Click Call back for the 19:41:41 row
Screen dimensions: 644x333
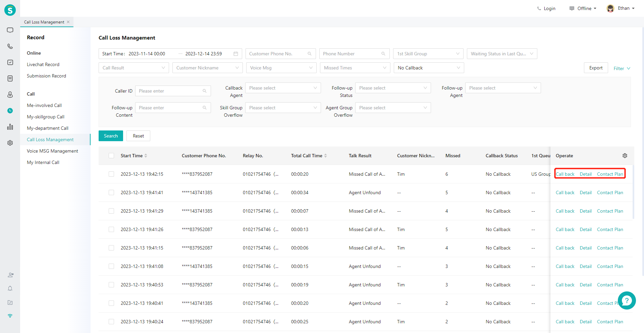[x=565, y=192]
